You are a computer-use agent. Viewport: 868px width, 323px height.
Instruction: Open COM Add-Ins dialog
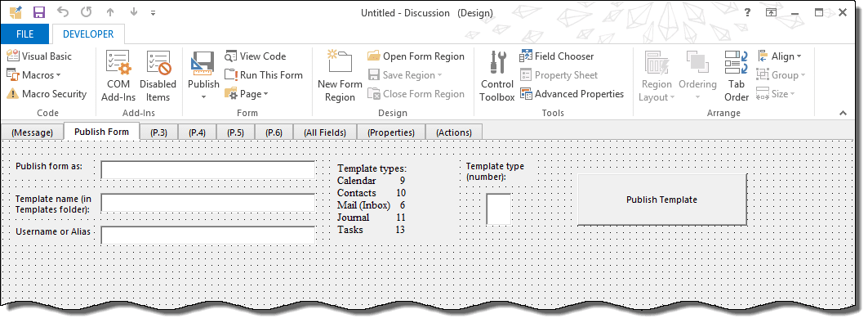coord(118,76)
